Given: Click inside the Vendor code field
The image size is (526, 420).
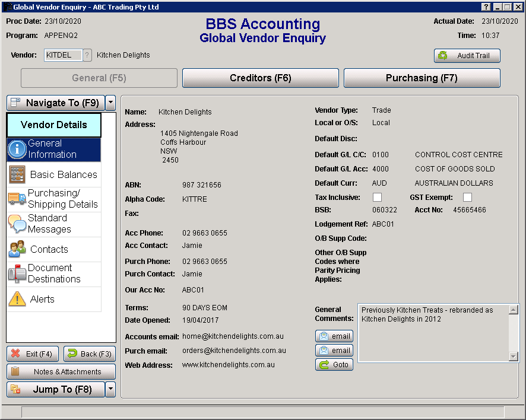Looking at the screenshot, I should click(x=62, y=55).
